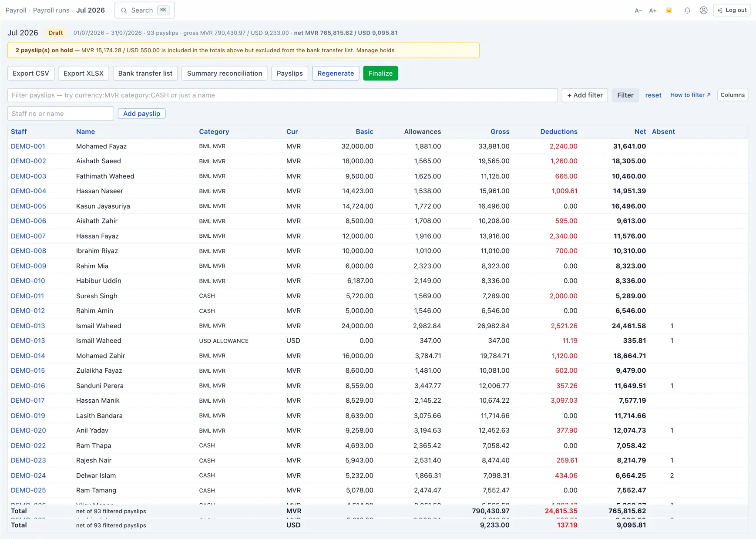The image size is (756, 539).
Task: Export the run as CSV
Action: tap(31, 73)
